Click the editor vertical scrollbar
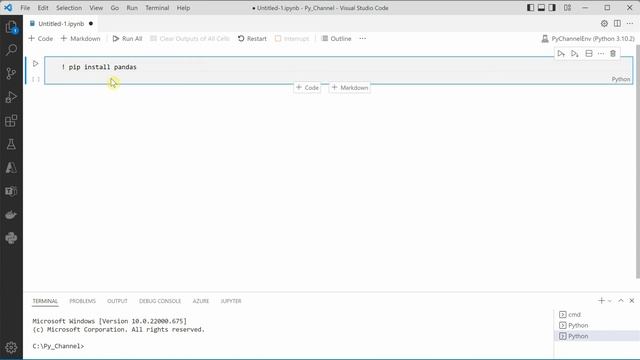Screen dimensions: 640x360 638,162
